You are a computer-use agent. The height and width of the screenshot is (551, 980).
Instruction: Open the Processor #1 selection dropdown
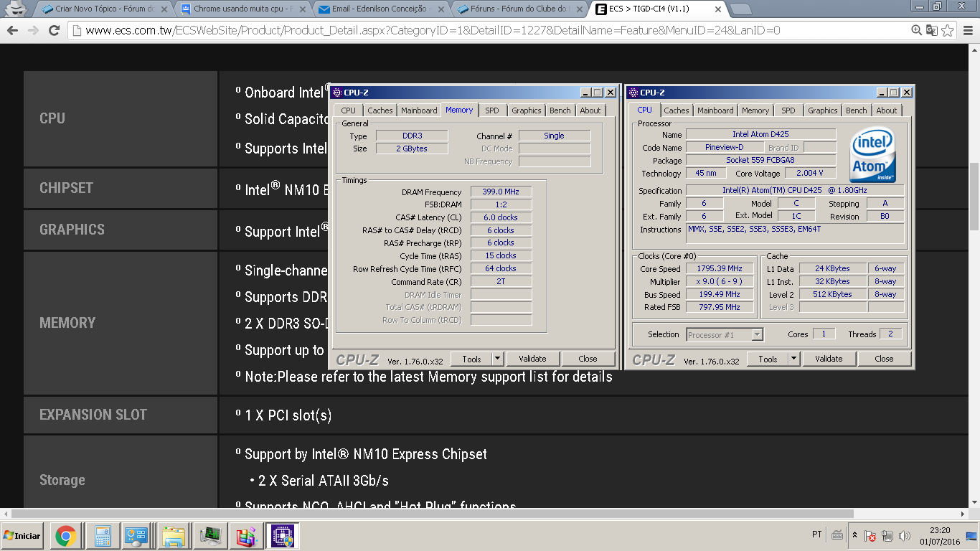point(725,335)
